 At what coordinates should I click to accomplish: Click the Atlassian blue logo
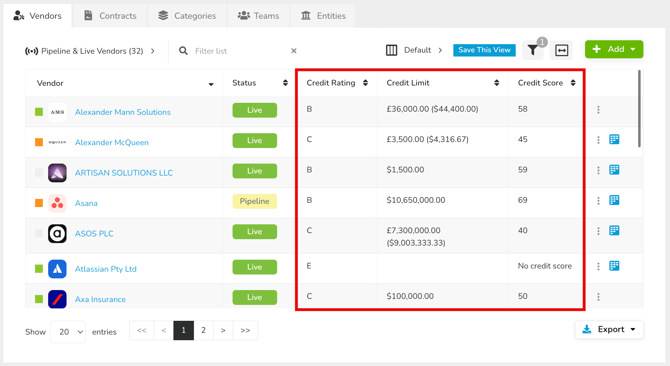coord(57,269)
